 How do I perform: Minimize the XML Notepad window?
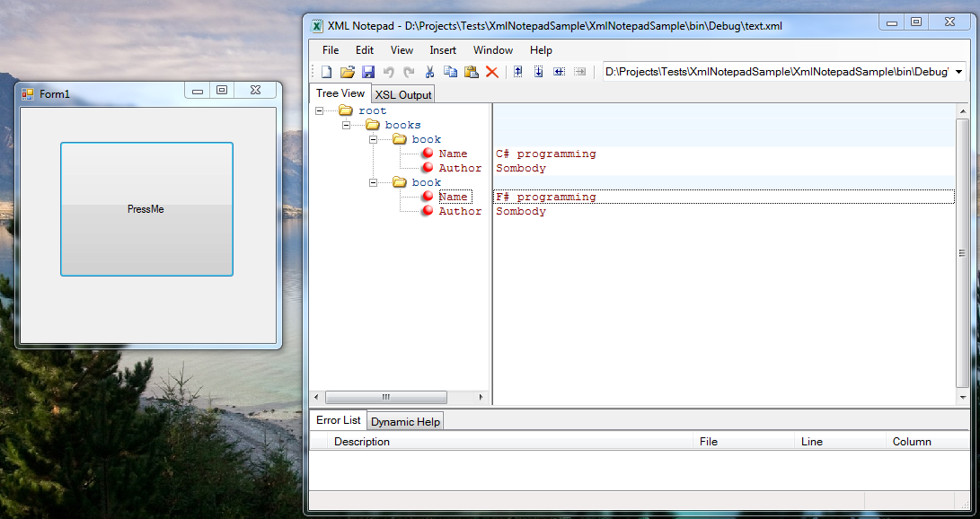(x=892, y=23)
